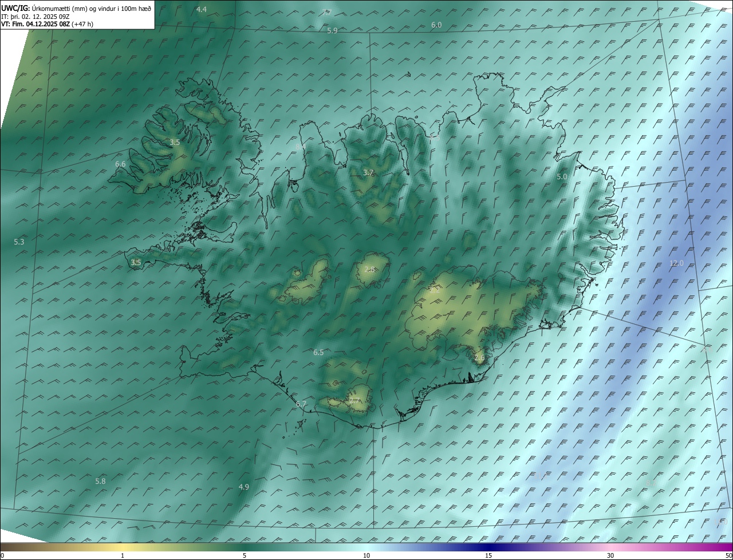
Task: Click the colorbar tick label 15
Action: pos(488,556)
